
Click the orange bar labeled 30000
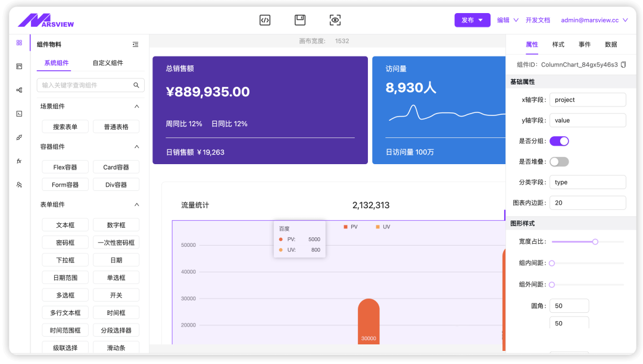click(369, 321)
